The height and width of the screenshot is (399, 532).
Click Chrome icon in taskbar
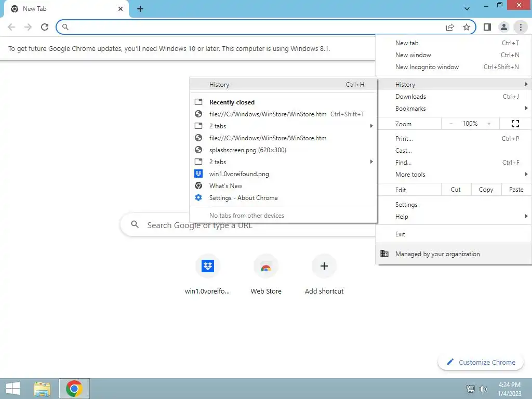74,389
